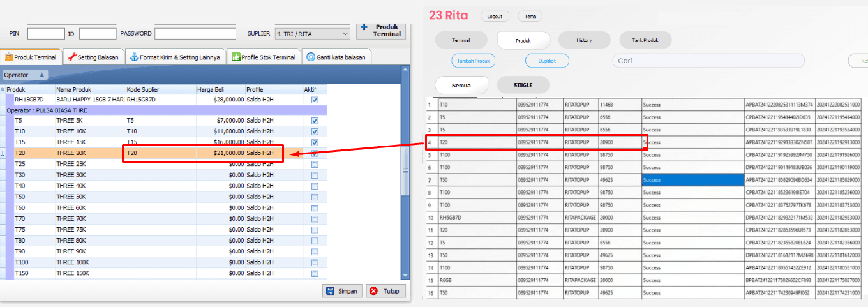Open the Tarik Produk tab
Screen dimensions: 868x307
pyautogui.click(x=645, y=40)
